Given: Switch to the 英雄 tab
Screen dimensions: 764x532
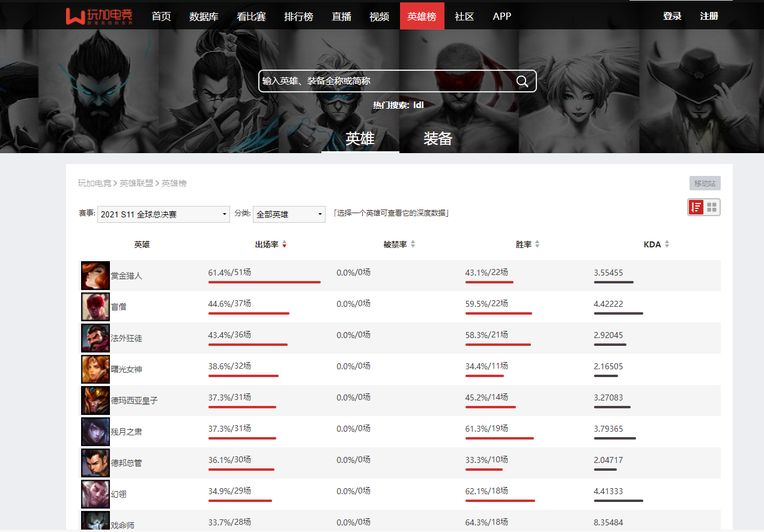Looking at the screenshot, I should click(x=360, y=139).
